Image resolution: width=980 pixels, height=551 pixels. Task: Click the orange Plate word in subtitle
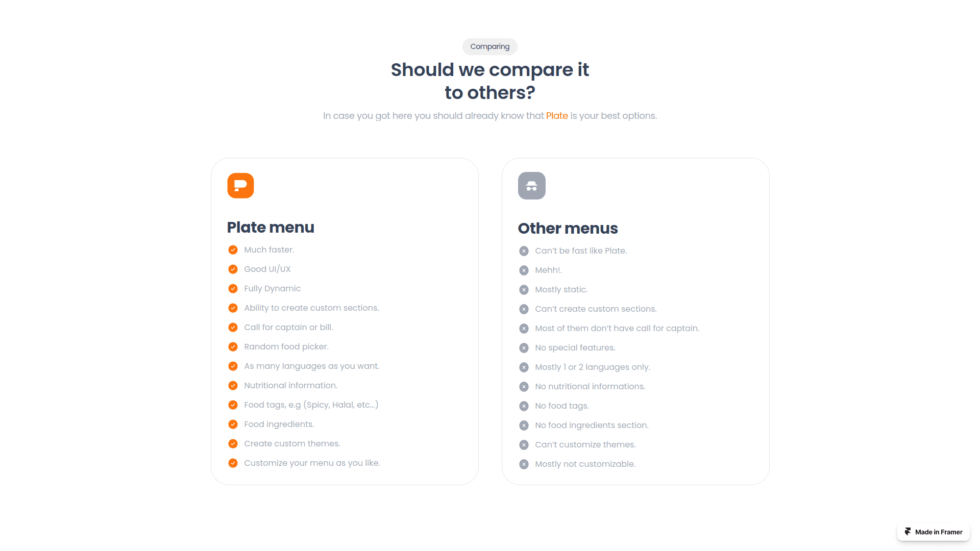point(556,116)
